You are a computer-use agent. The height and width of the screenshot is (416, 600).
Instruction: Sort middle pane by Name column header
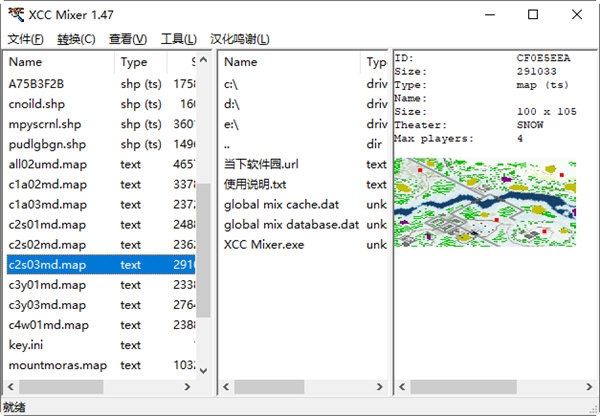[289, 62]
